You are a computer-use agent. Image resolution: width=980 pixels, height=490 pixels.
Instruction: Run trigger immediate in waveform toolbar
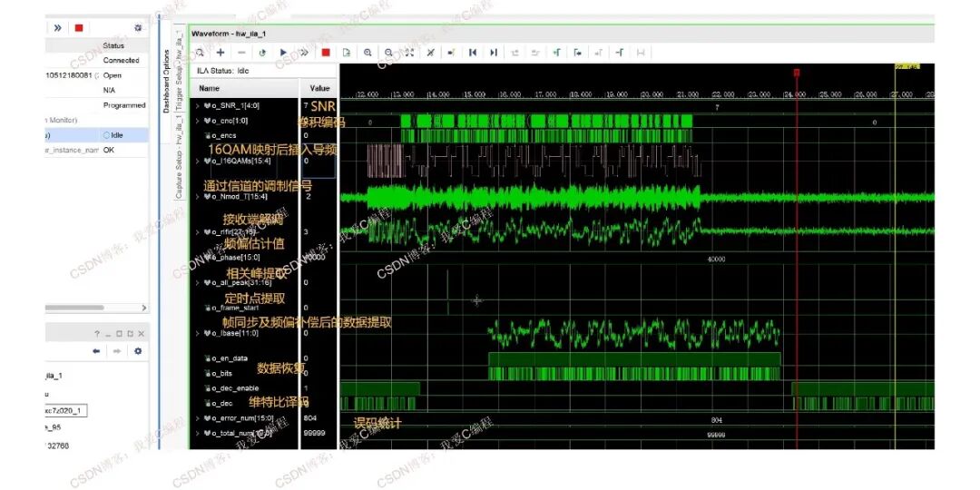(304, 53)
